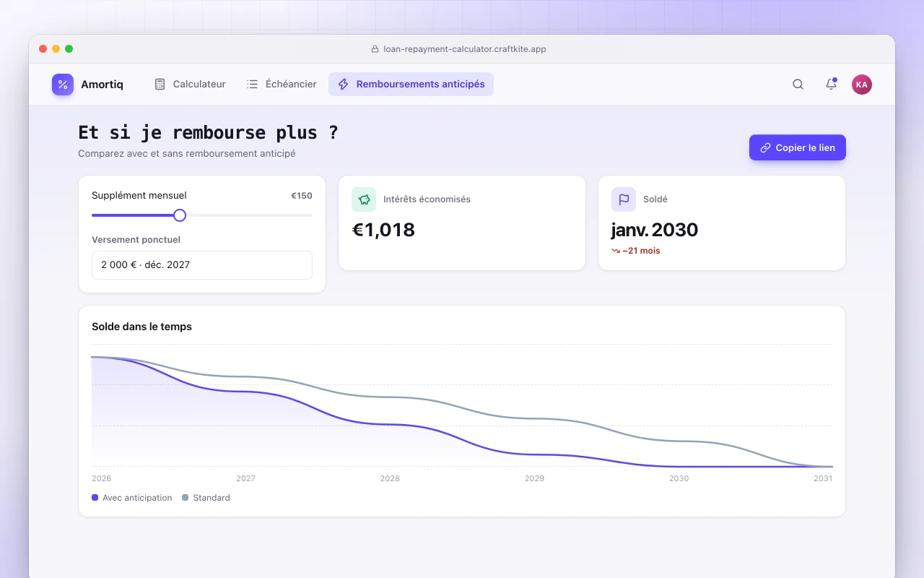Toggle the Avec anticipation legend item
Screen dimensions: 924x578
click(132, 498)
